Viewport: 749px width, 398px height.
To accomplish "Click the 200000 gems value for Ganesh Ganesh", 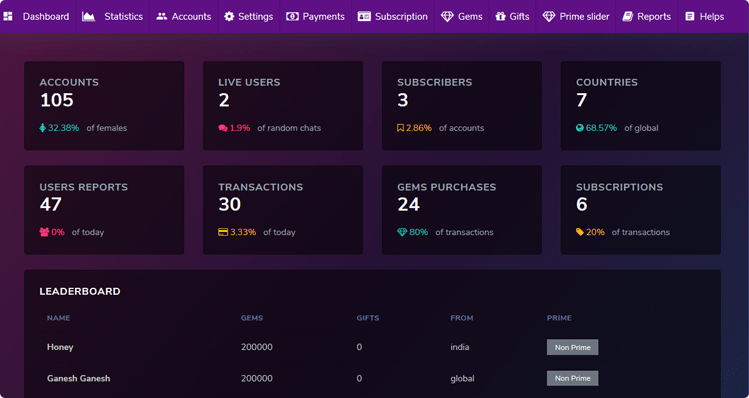I will [x=257, y=378].
